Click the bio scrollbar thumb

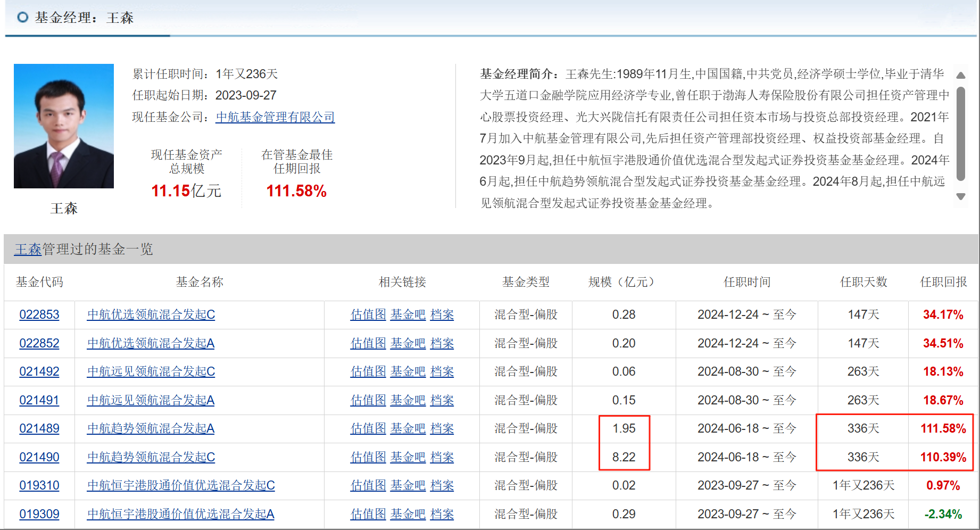(x=960, y=134)
